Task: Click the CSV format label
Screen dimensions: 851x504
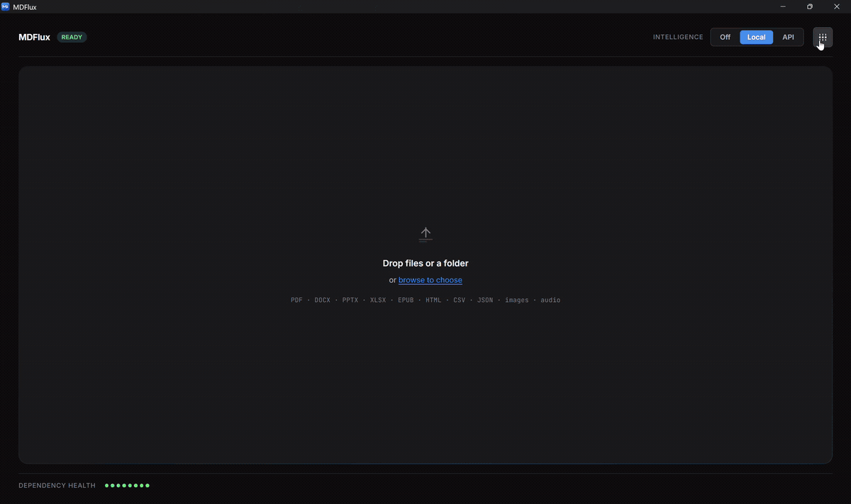Action: coord(460,300)
